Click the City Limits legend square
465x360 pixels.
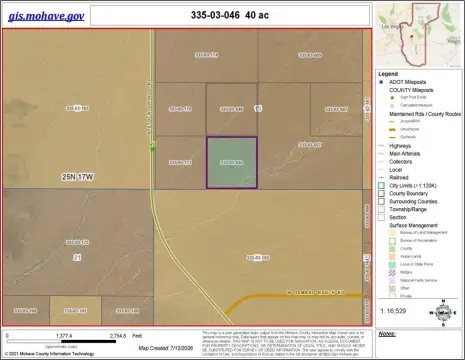click(x=381, y=186)
